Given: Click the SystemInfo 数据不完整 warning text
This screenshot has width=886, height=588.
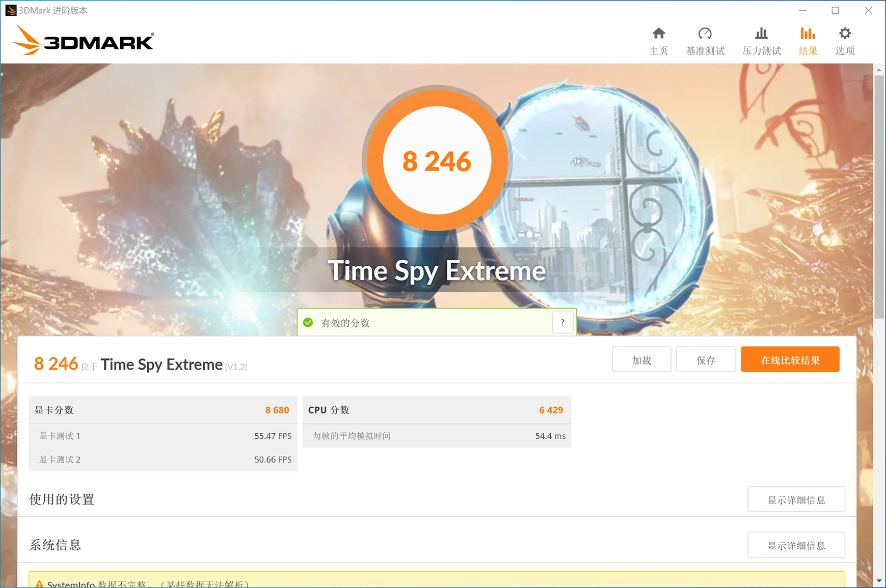Looking at the screenshot, I should pos(148,584).
